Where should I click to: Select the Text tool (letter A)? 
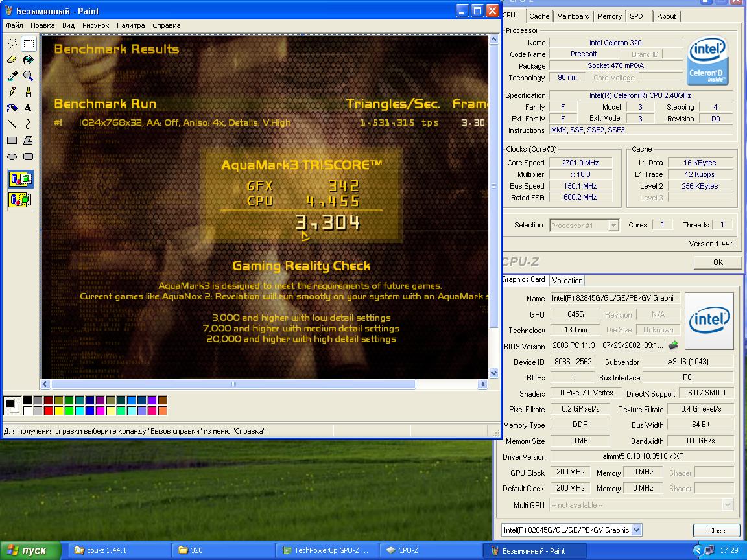click(x=29, y=108)
